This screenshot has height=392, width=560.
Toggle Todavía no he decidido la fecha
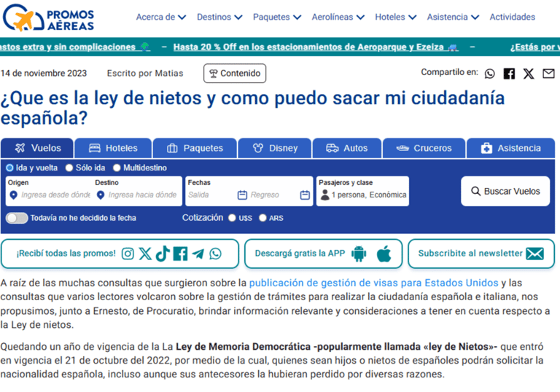17,218
